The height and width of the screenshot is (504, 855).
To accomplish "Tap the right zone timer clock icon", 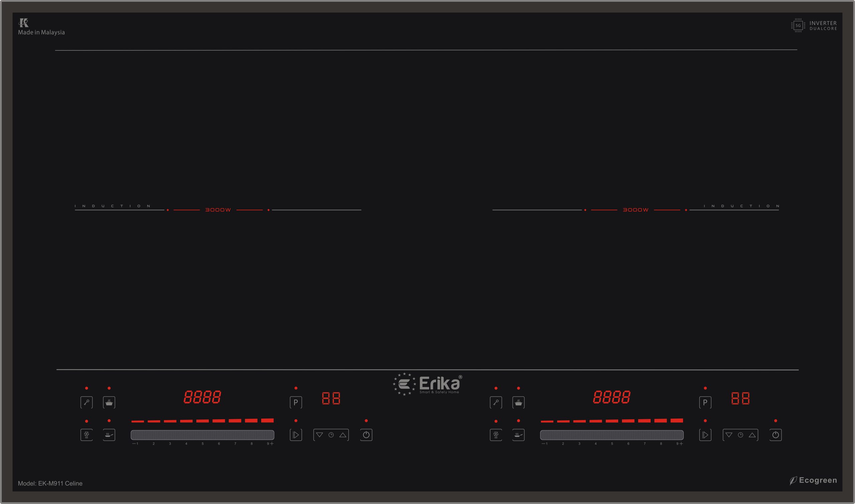I will click(x=740, y=435).
